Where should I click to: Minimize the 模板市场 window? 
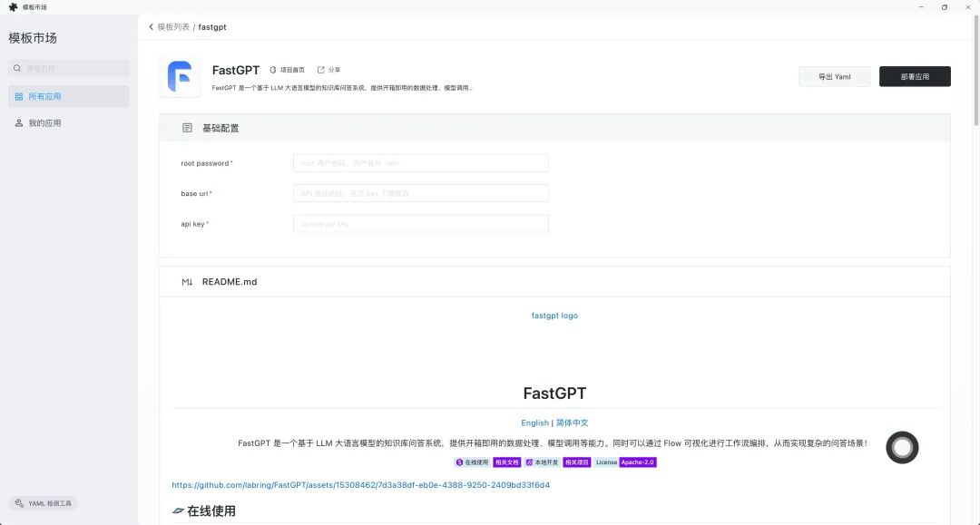(921, 7)
